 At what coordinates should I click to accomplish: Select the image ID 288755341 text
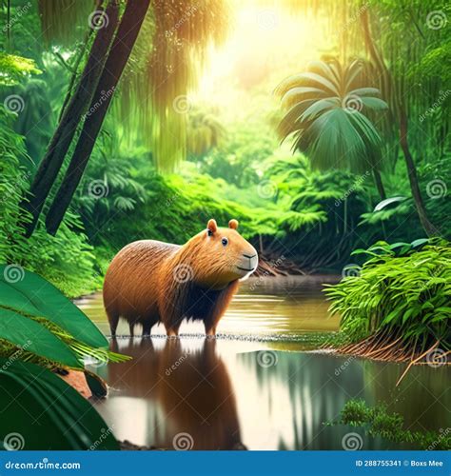tap(378, 464)
